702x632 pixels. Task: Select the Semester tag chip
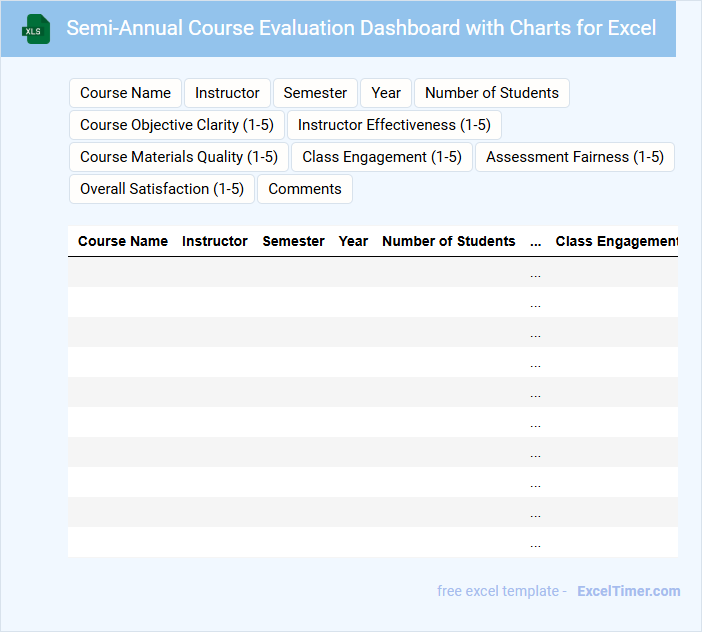[315, 93]
